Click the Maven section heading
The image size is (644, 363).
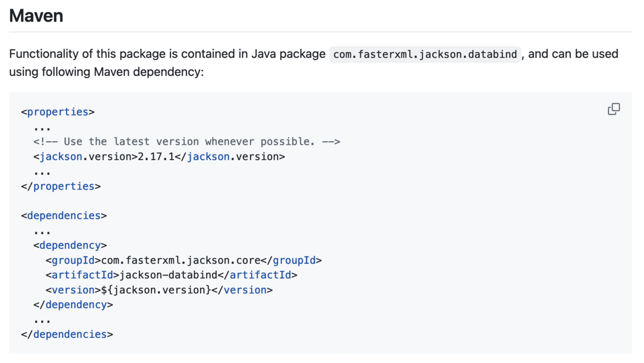click(x=36, y=16)
